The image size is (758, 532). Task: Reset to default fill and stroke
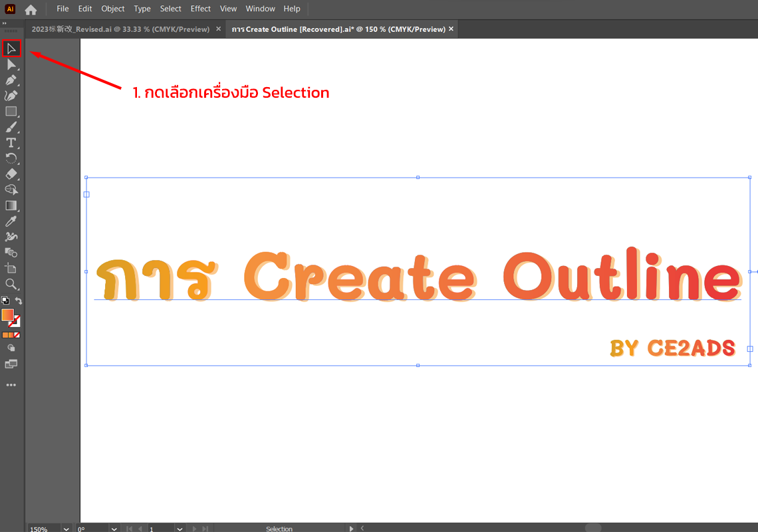point(5,301)
